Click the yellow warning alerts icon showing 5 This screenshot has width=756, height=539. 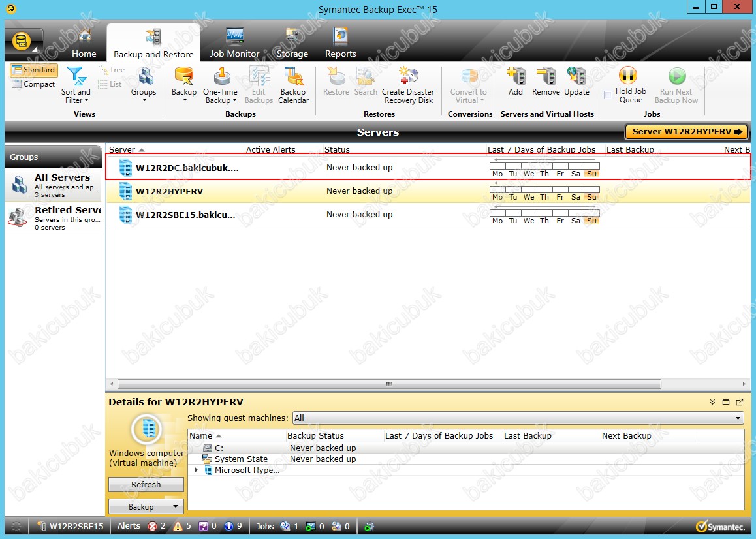coord(178,527)
